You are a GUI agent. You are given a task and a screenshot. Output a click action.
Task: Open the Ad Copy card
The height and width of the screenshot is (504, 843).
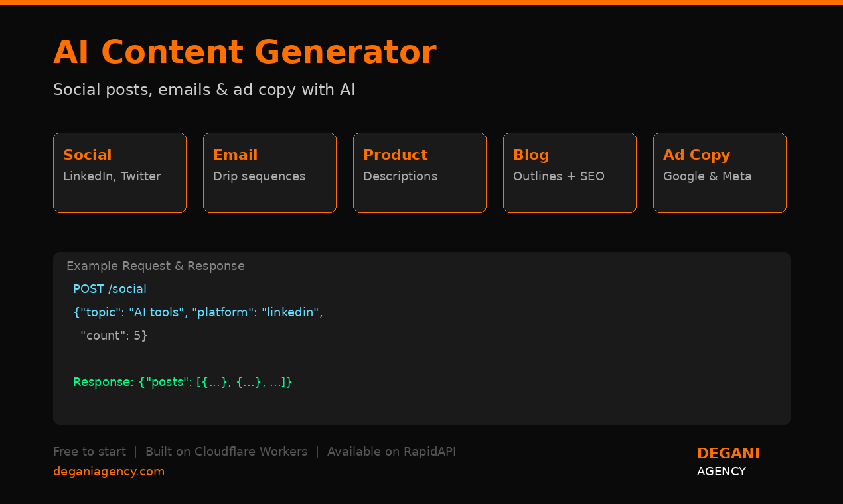pos(720,172)
